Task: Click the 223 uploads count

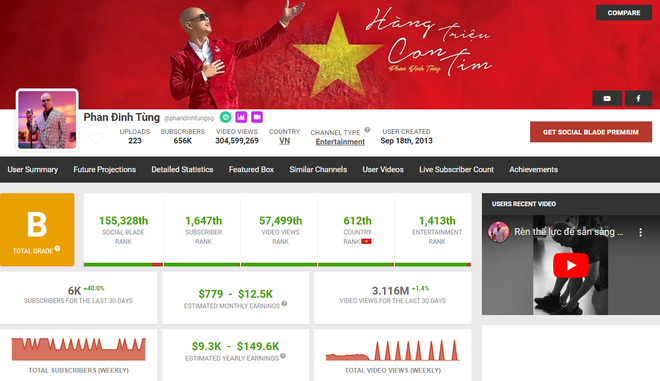Action: 135,141
